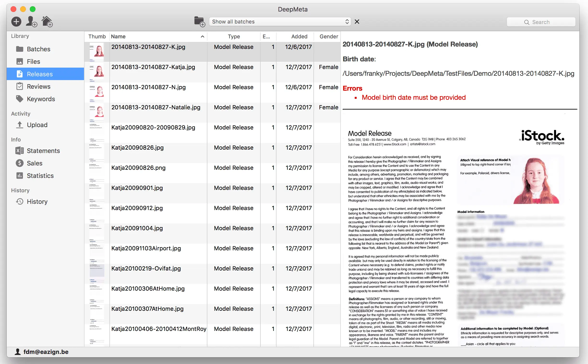
Task: Select row Katja20090912.jpg
Action: pyautogui.click(x=212, y=214)
